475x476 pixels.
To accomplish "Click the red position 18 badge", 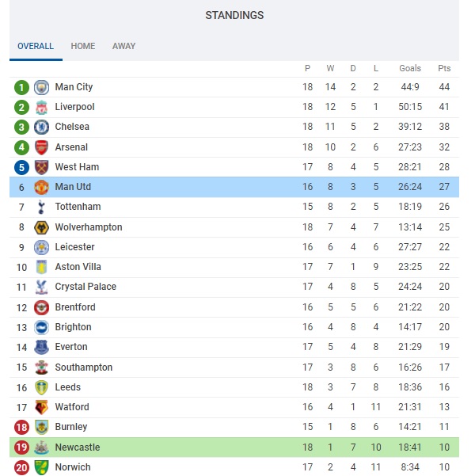I will point(21,427).
